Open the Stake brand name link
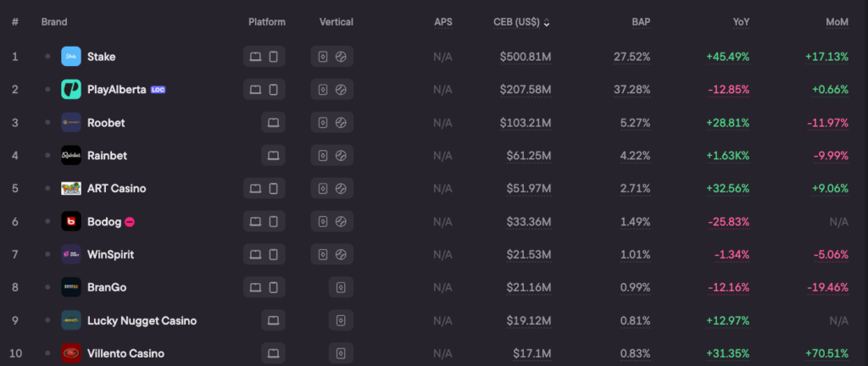Viewport: 868px width, 366px height. (102, 57)
